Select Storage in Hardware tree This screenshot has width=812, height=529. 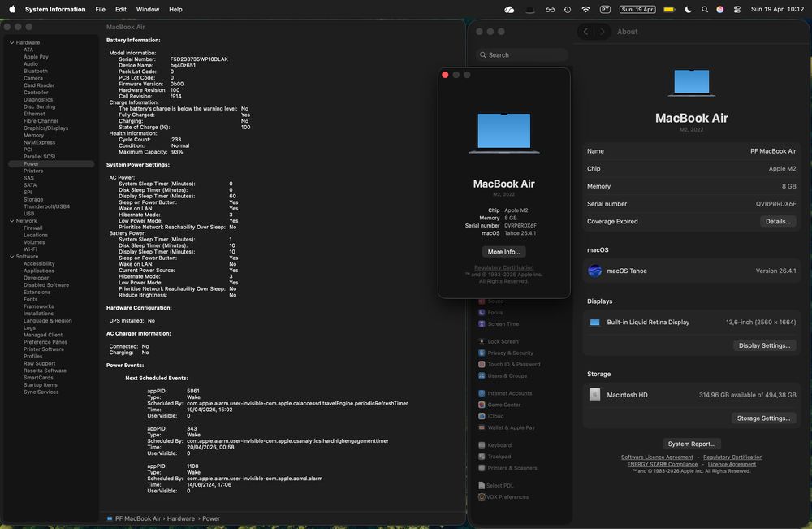click(x=33, y=199)
